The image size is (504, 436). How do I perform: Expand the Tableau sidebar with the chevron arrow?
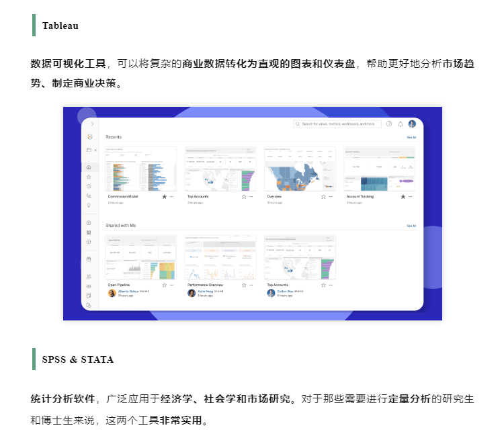(x=92, y=124)
